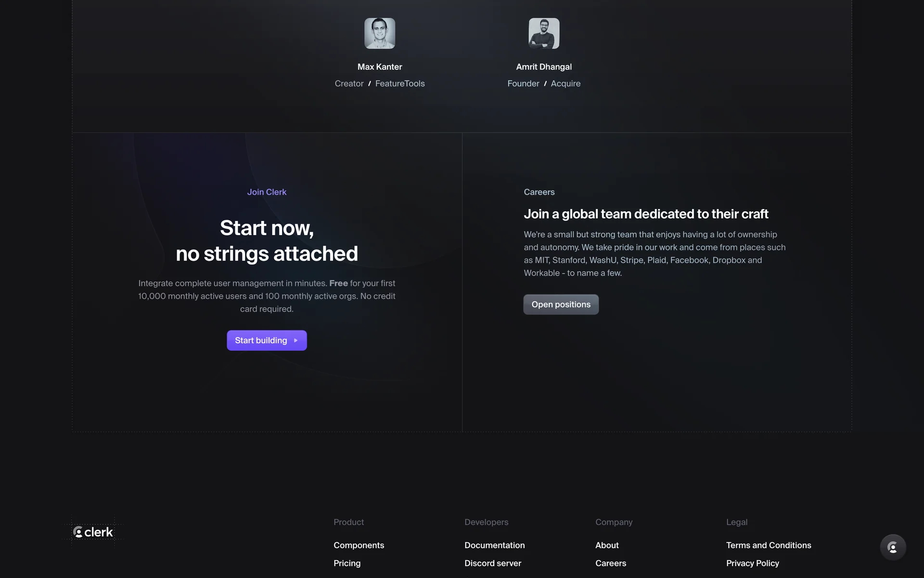This screenshot has width=924, height=578.
Task: Go to the Pricing footer link
Action: pos(346,563)
